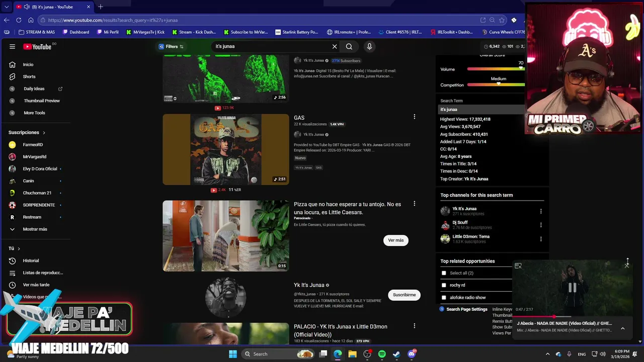This screenshot has height=362, width=644.
Task: Expand miniplayer to full watch page
Action: [x=518, y=266]
